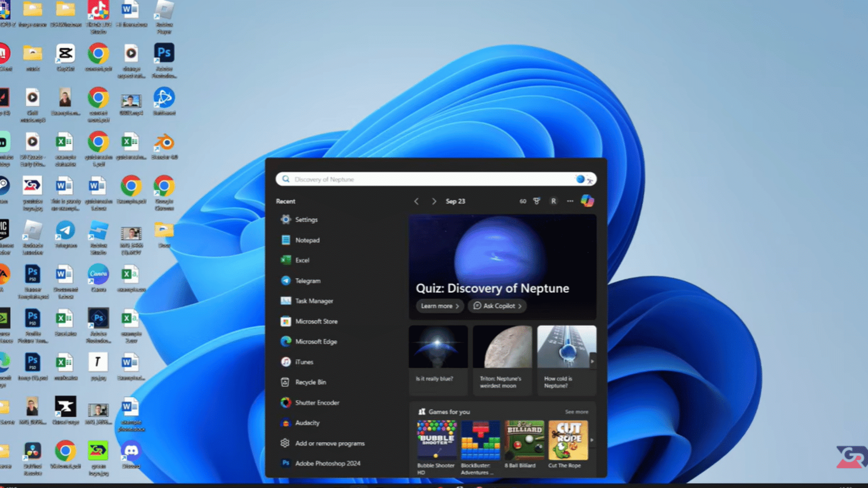
Task: Open Microsoft Store from Recent
Action: point(309,321)
